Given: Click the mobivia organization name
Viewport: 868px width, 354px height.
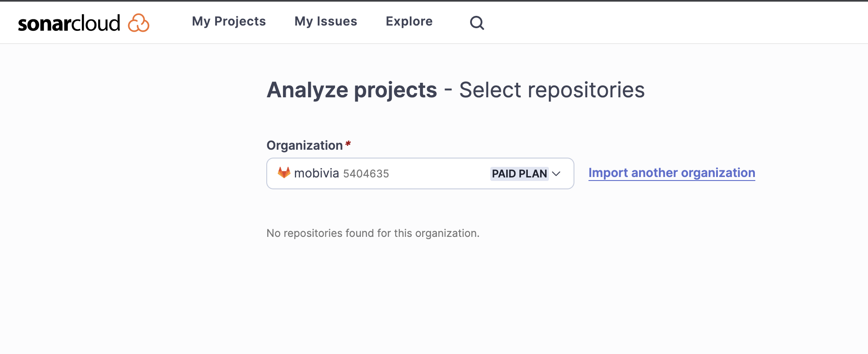Looking at the screenshot, I should (x=316, y=173).
